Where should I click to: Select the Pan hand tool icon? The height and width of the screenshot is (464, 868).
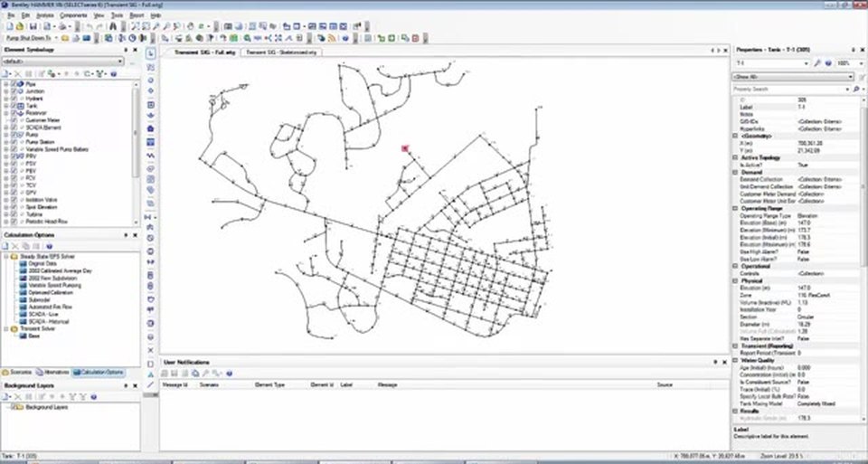[191, 26]
